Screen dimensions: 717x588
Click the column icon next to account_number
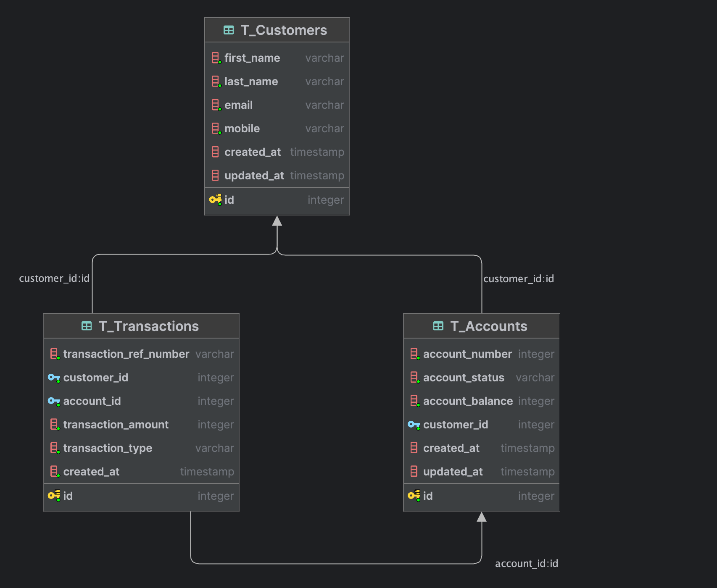coord(415,354)
